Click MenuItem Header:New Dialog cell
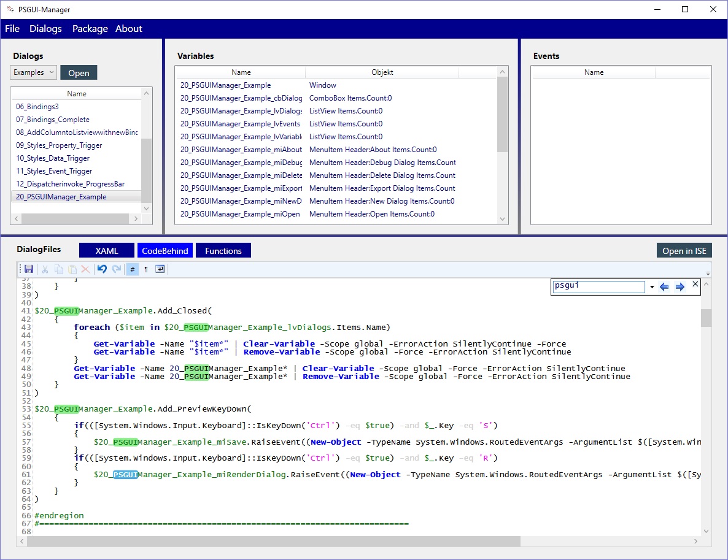This screenshot has height=560, width=728. click(x=382, y=201)
